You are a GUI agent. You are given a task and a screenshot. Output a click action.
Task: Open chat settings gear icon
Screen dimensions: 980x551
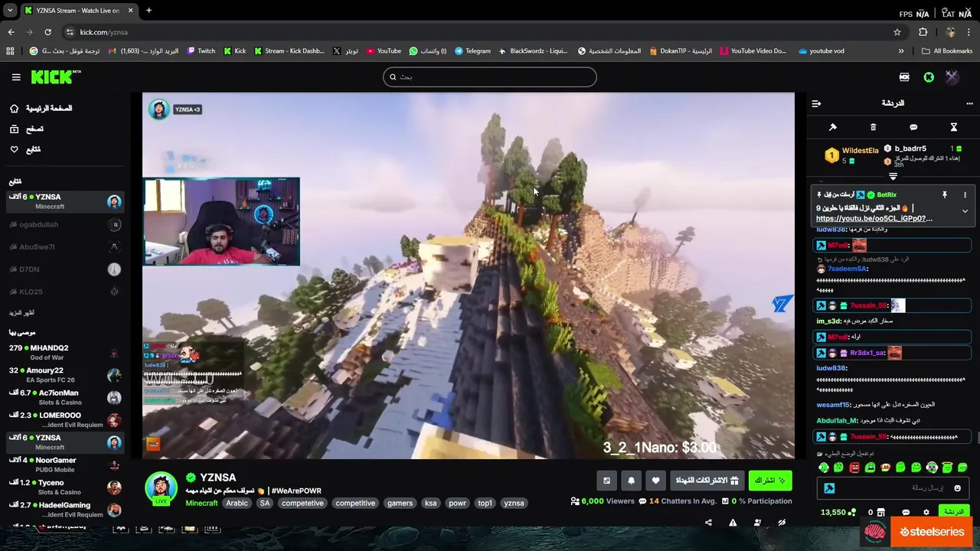pos(926,512)
